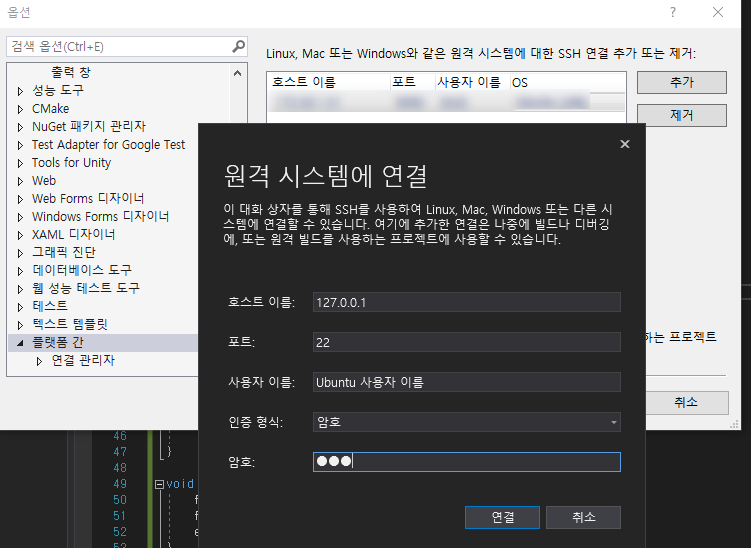Click into the 포트 field
The image size is (751, 548).
pyautogui.click(x=467, y=342)
